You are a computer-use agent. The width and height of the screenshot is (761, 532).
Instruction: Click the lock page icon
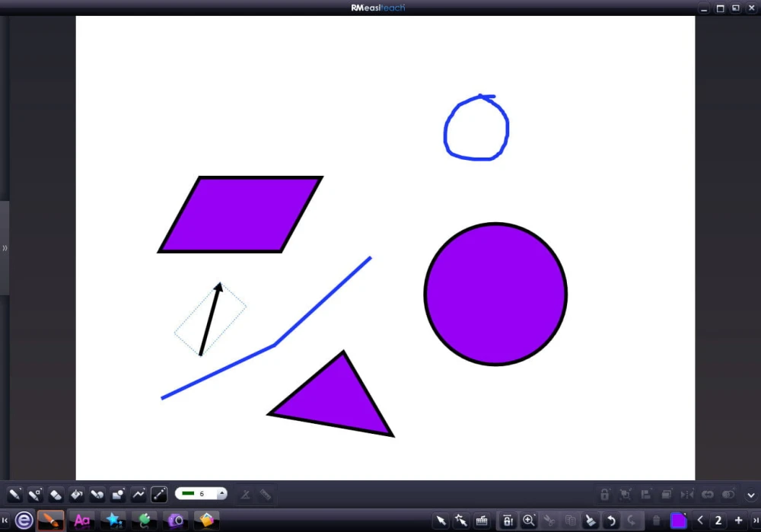(508, 521)
